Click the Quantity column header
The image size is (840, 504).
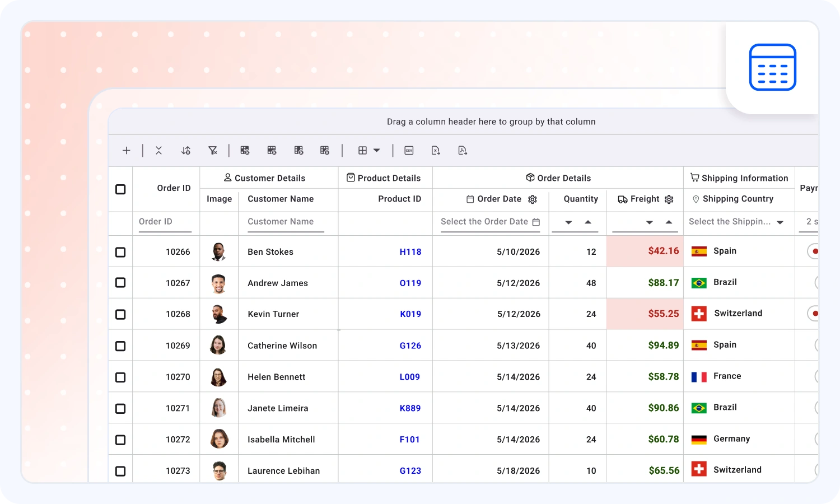pos(581,199)
